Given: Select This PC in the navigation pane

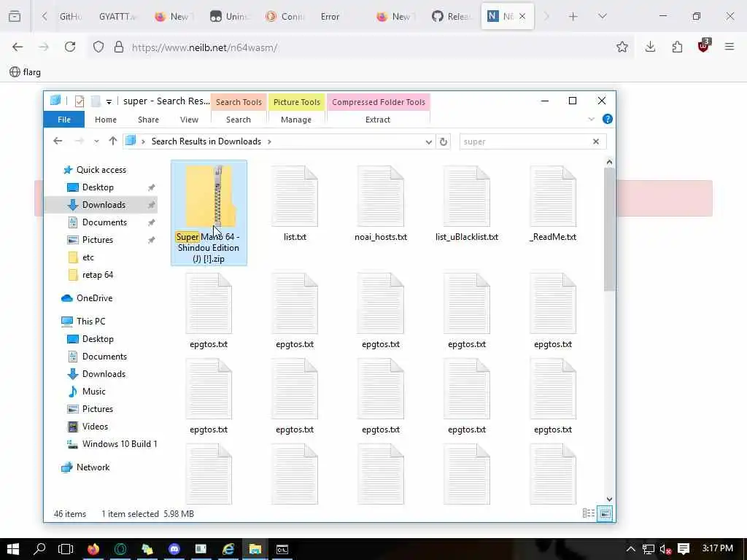Looking at the screenshot, I should 90,322.
